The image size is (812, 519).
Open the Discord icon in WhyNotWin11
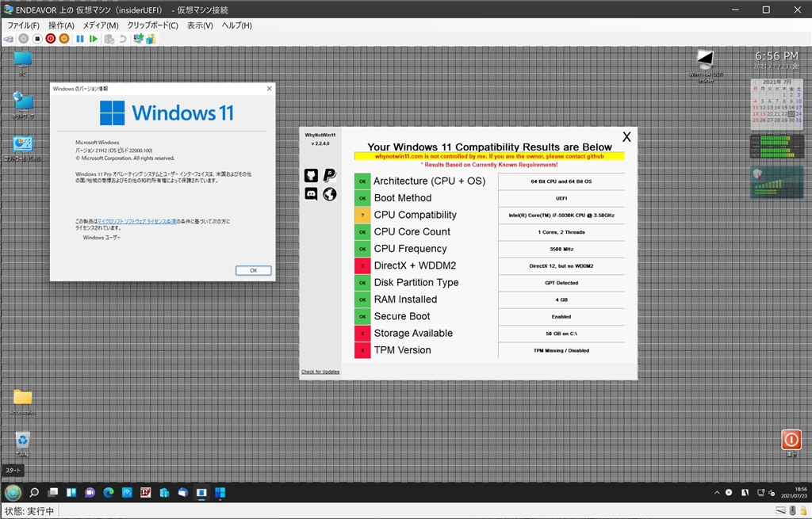pyautogui.click(x=311, y=194)
